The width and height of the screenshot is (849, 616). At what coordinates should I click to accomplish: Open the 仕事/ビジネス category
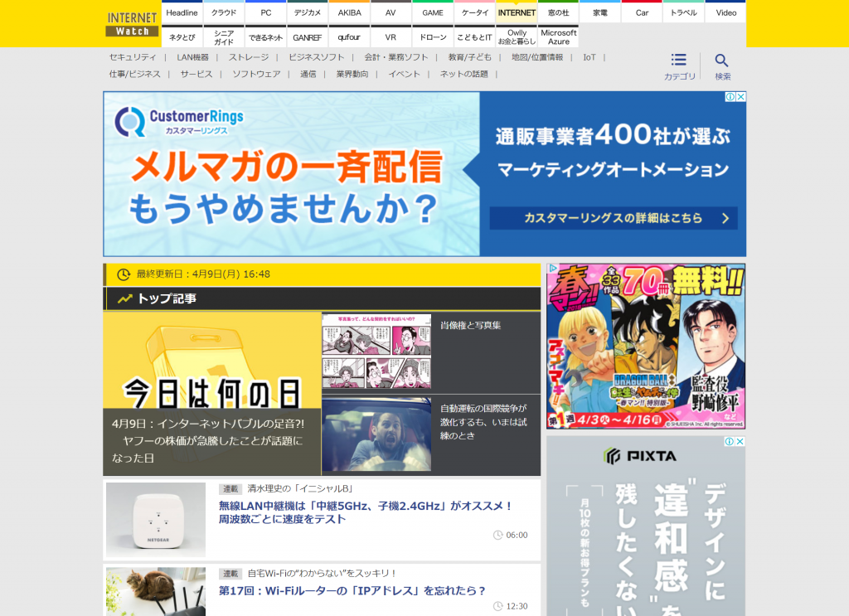coord(135,74)
